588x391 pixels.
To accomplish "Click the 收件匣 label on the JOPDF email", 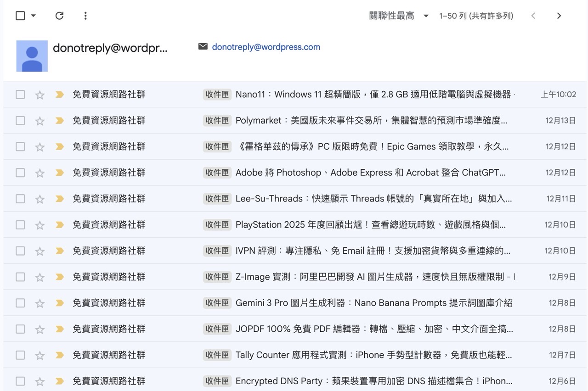I will click(216, 329).
